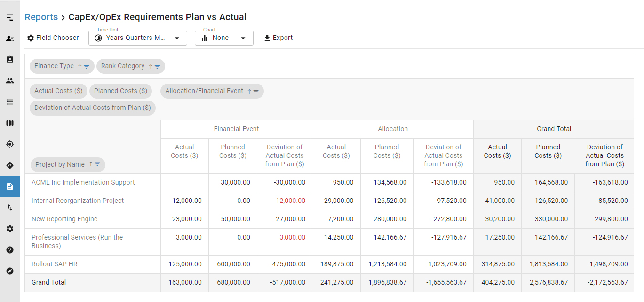Click the Grand Total row label

pyautogui.click(x=49, y=283)
